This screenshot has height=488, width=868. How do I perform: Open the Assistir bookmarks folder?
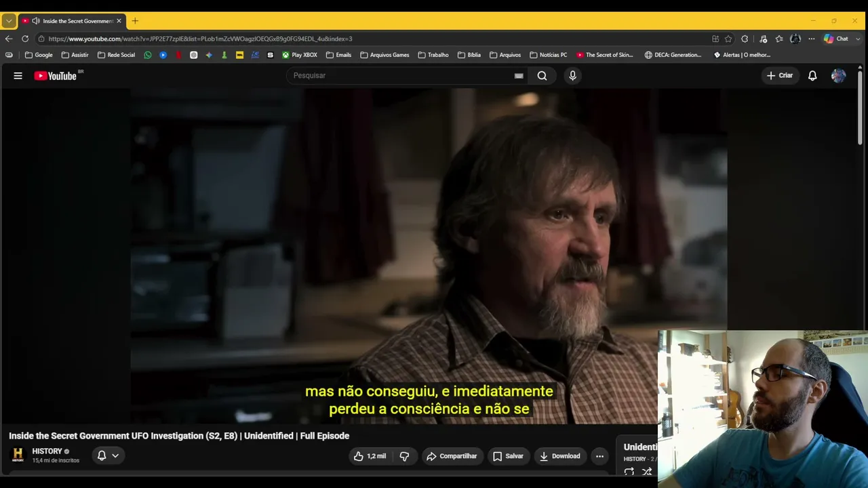tap(75, 55)
